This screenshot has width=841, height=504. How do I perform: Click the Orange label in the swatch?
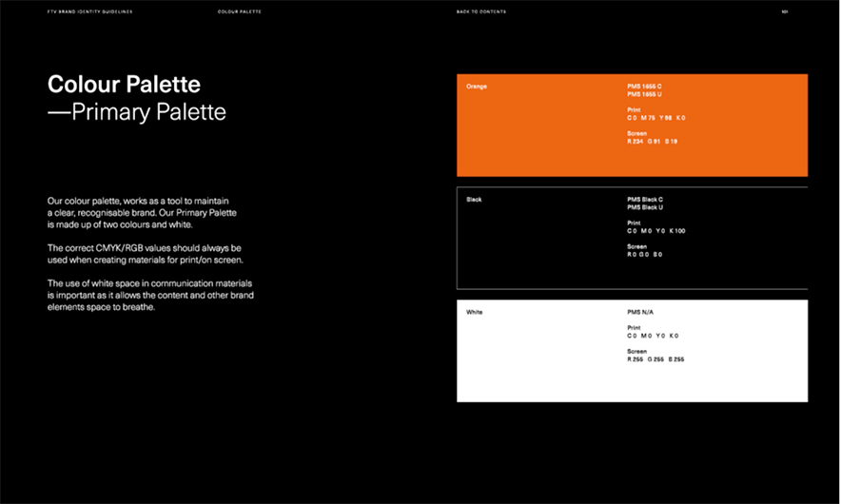pyautogui.click(x=477, y=87)
